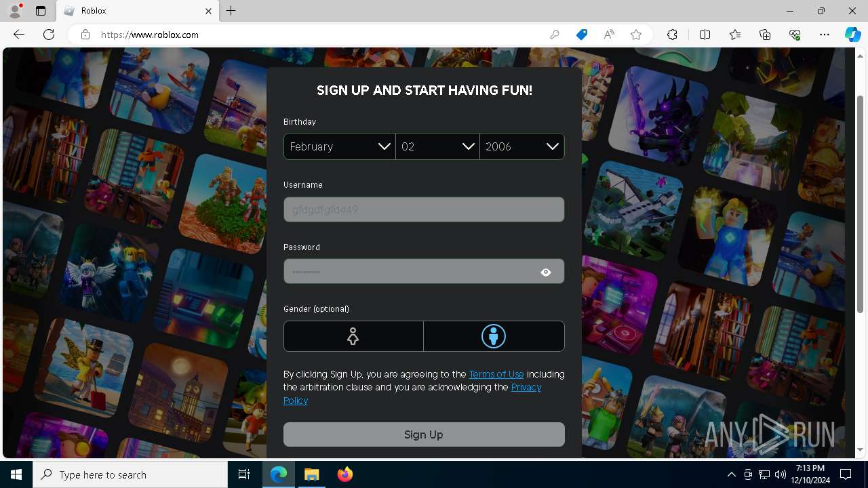Open the Split screen icon
This screenshot has height=488, width=868.
(705, 35)
